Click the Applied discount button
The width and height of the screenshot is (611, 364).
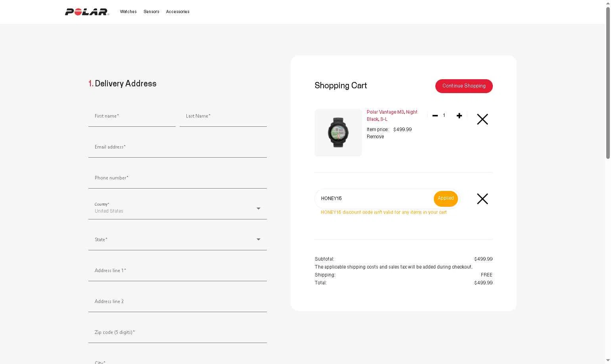click(x=446, y=198)
